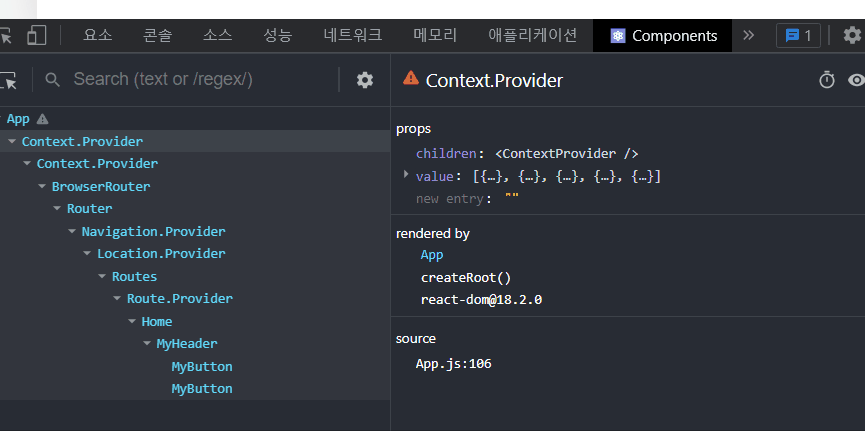Show more DevTools tabs chevron
Screen dimensions: 865x431
[748, 35]
